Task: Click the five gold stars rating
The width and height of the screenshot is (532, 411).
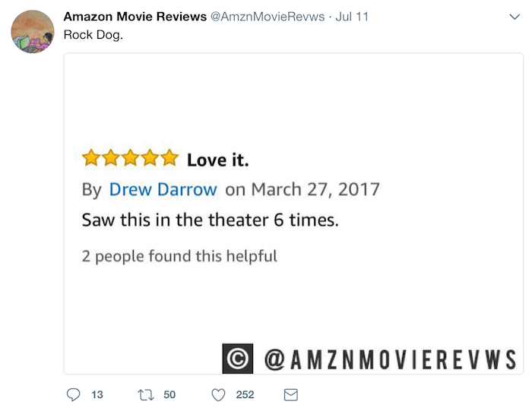Action: click(x=130, y=158)
